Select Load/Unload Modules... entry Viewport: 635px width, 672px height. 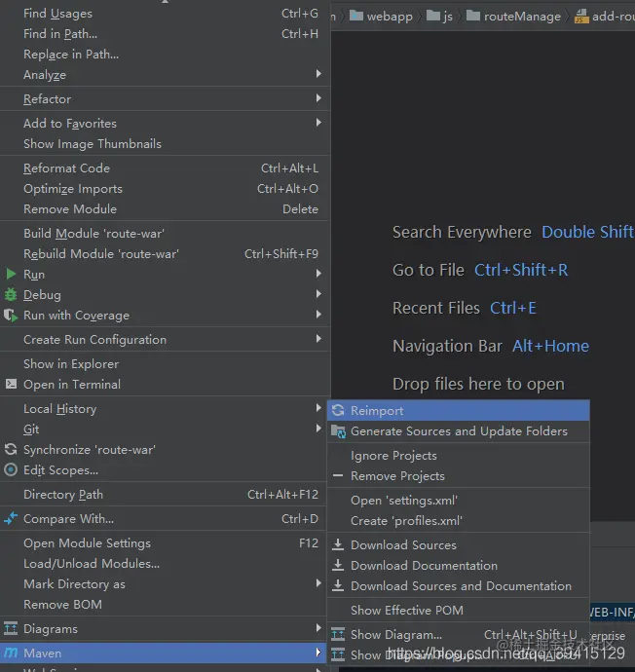(x=165, y=564)
